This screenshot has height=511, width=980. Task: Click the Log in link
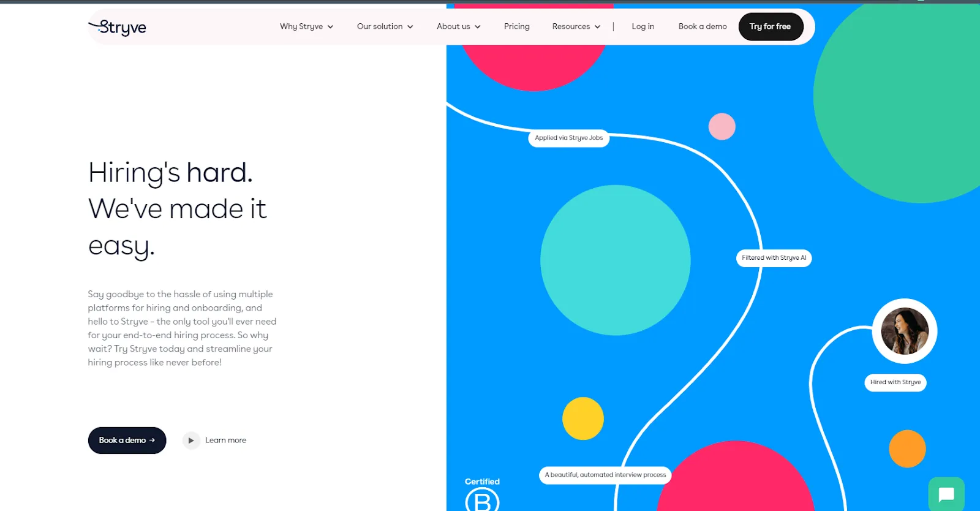click(643, 26)
